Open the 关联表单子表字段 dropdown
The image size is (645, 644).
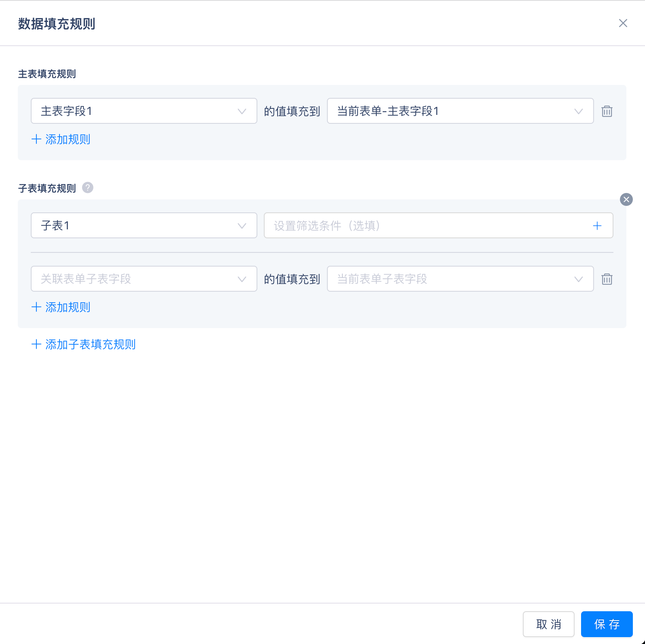(x=144, y=279)
